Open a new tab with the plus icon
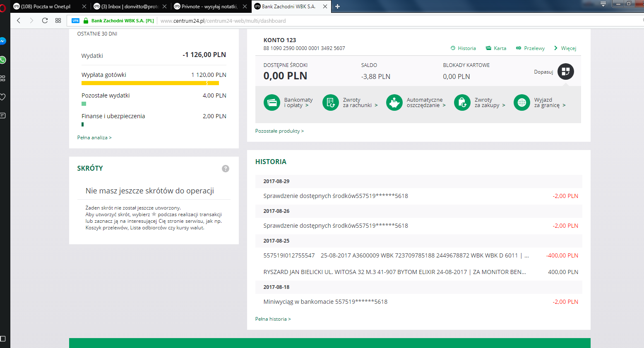 pyautogui.click(x=337, y=6)
